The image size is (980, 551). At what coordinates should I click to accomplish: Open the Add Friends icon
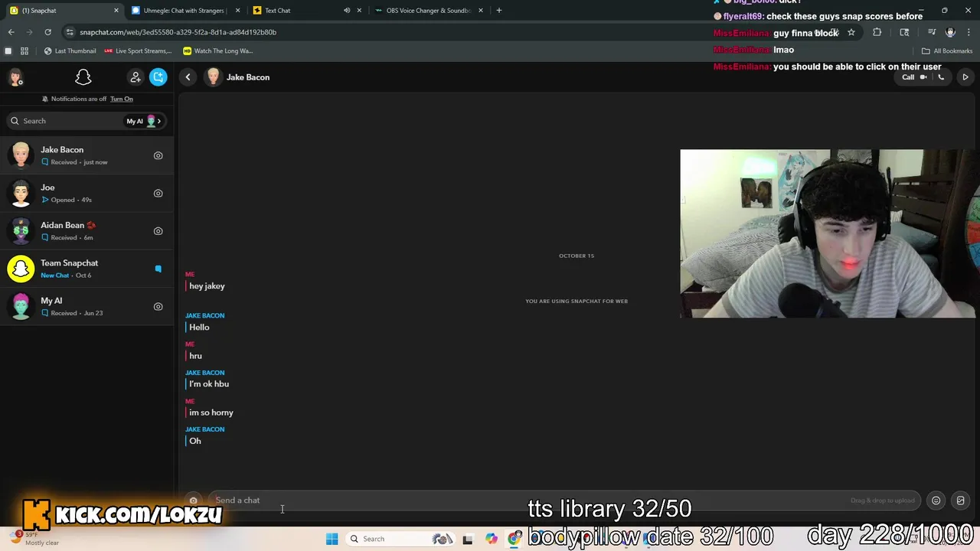pos(136,77)
